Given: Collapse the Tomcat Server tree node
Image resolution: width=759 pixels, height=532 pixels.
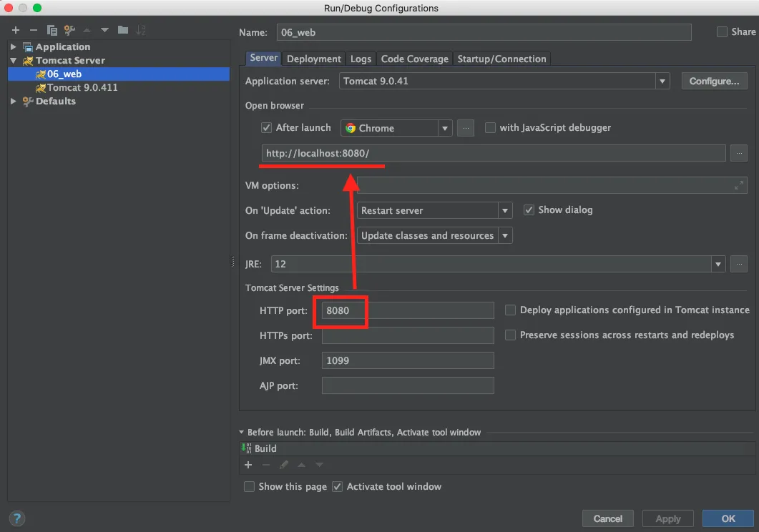Looking at the screenshot, I should 14,61.
